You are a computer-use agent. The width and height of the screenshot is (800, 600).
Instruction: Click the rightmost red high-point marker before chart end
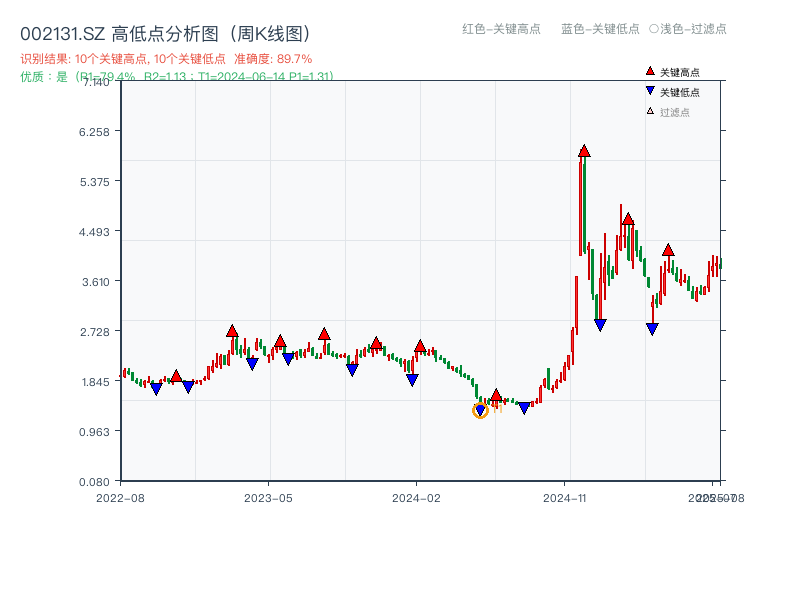pos(668,250)
